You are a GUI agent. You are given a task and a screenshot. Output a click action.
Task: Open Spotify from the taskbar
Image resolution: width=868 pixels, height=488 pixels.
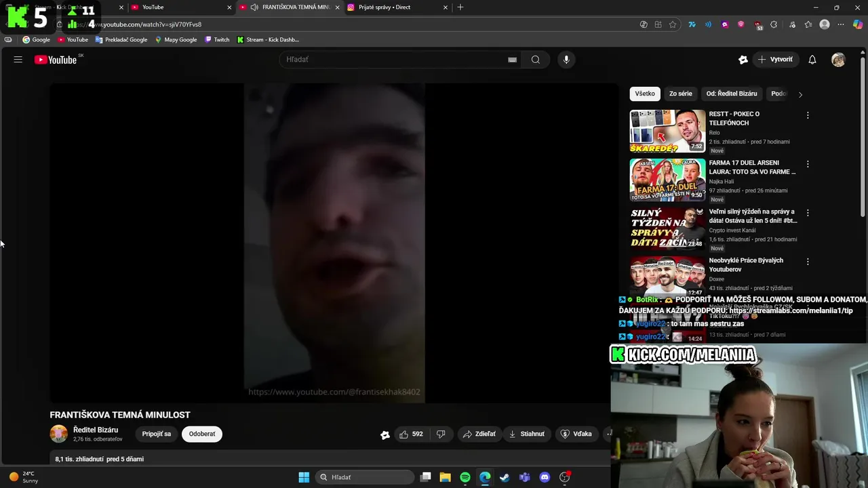coord(465,477)
